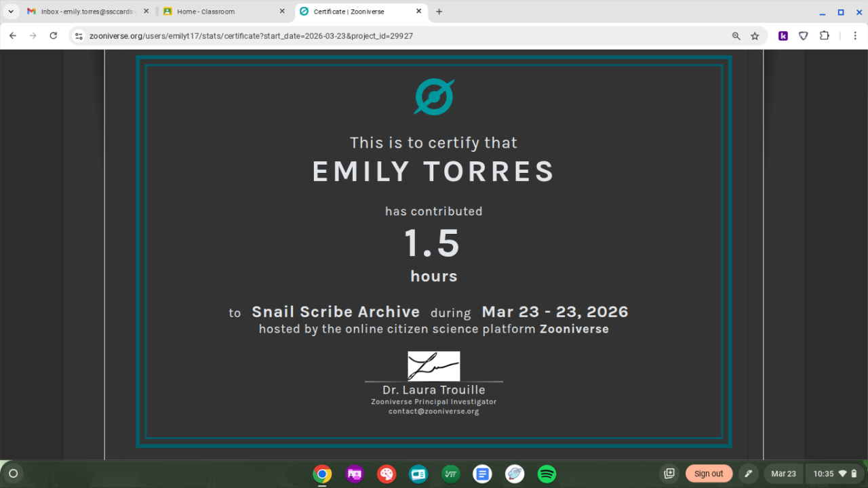Open the teal news card app on shelf

point(418,474)
